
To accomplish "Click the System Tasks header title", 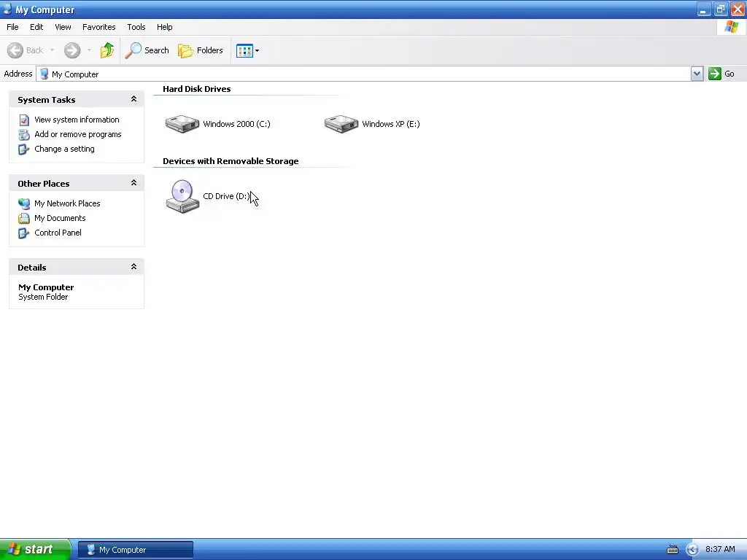I will click(x=46, y=100).
